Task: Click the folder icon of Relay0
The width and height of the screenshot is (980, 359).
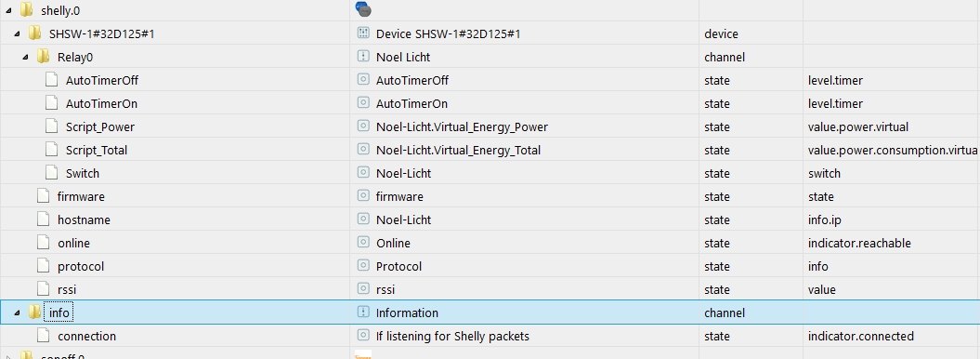Action: tap(43, 57)
